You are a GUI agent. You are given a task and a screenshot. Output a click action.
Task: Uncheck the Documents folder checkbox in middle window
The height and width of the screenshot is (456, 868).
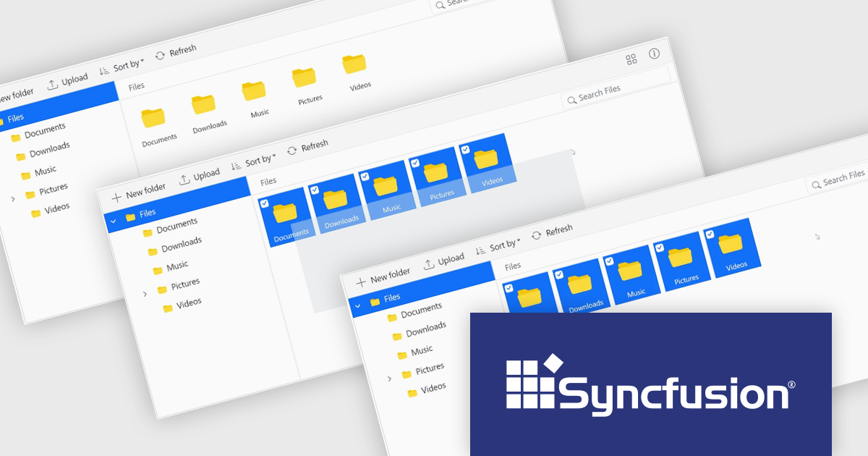tap(264, 203)
